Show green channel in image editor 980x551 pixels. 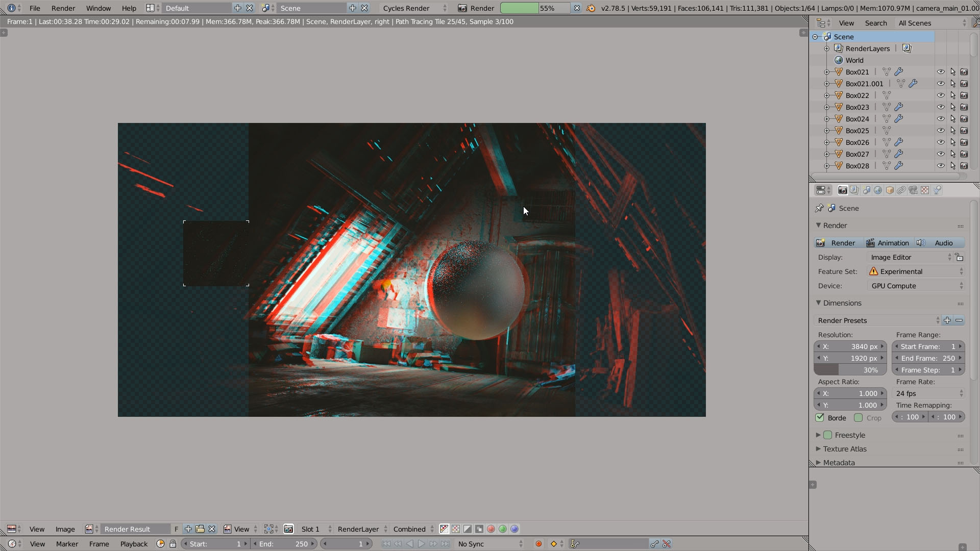pyautogui.click(x=503, y=529)
